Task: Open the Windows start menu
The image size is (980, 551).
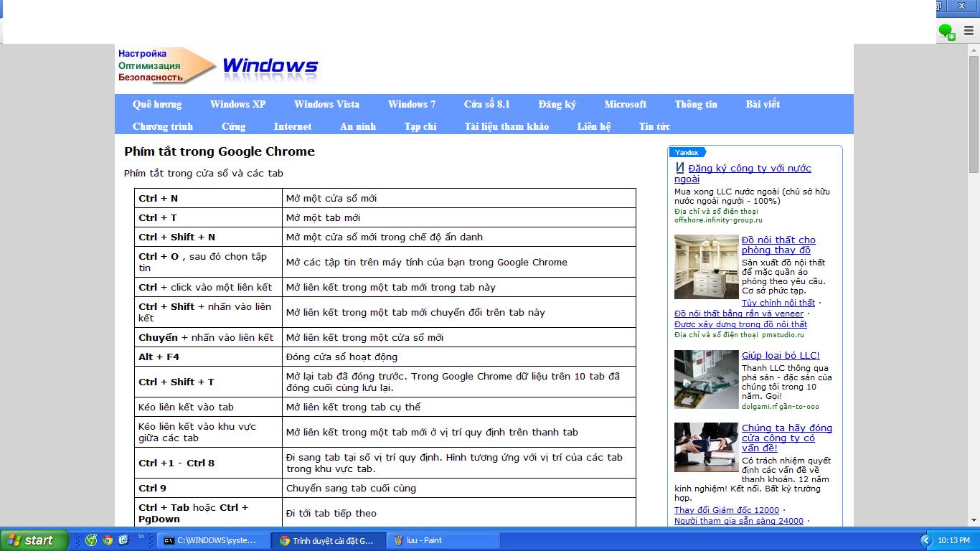Action: pyautogui.click(x=34, y=540)
